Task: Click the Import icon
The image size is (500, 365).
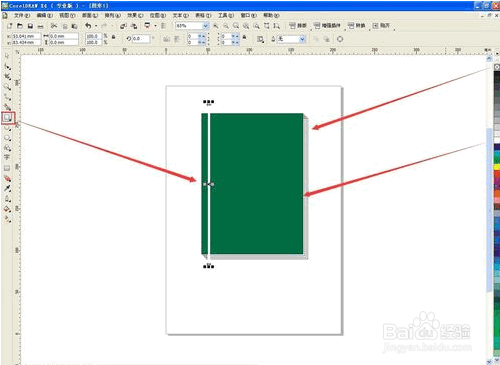Action: 123,26
